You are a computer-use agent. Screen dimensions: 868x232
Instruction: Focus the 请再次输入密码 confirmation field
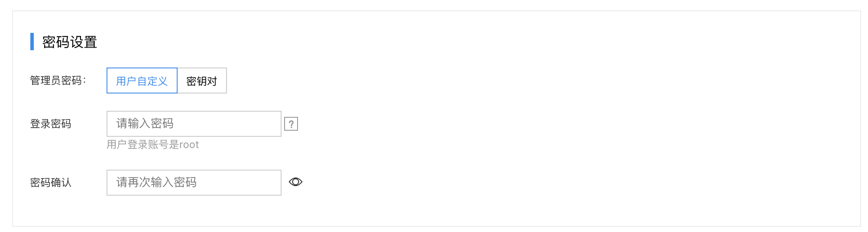(x=194, y=183)
